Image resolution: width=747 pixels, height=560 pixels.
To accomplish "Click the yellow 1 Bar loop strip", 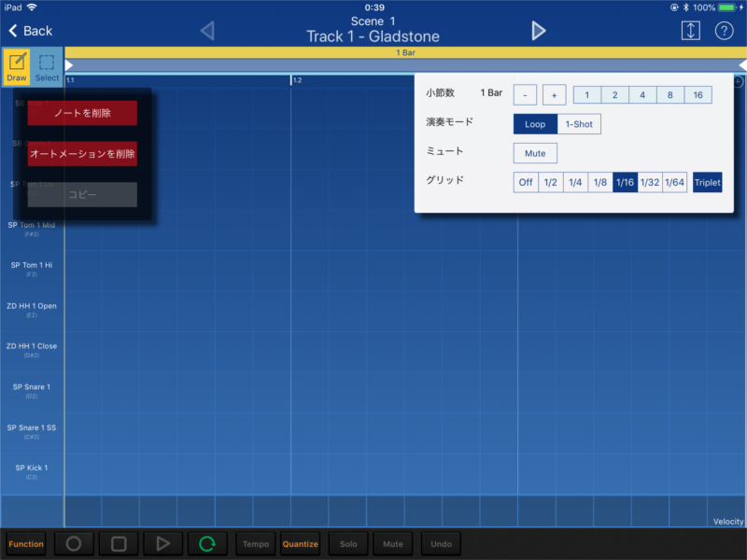I will [x=405, y=52].
